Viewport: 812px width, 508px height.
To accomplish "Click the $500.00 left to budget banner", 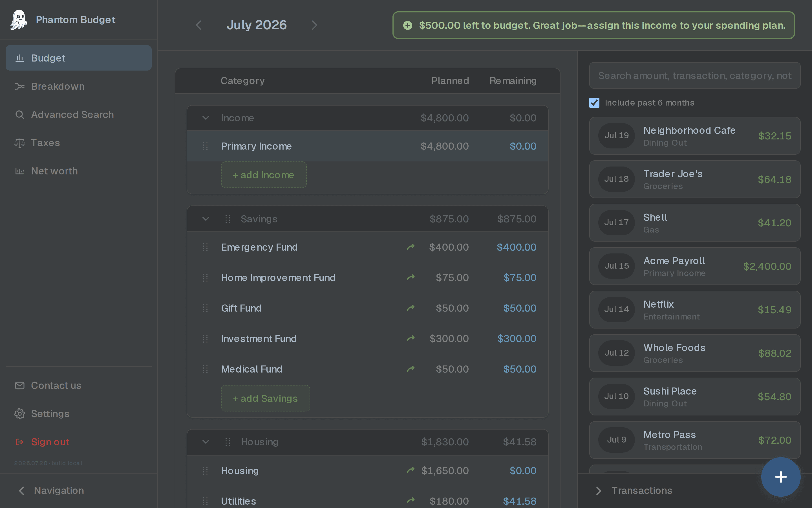I will pyautogui.click(x=593, y=25).
